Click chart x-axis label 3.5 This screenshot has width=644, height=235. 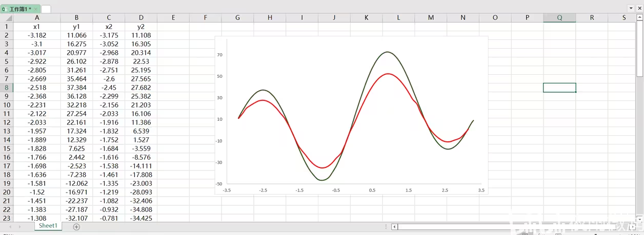pyautogui.click(x=481, y=190)
